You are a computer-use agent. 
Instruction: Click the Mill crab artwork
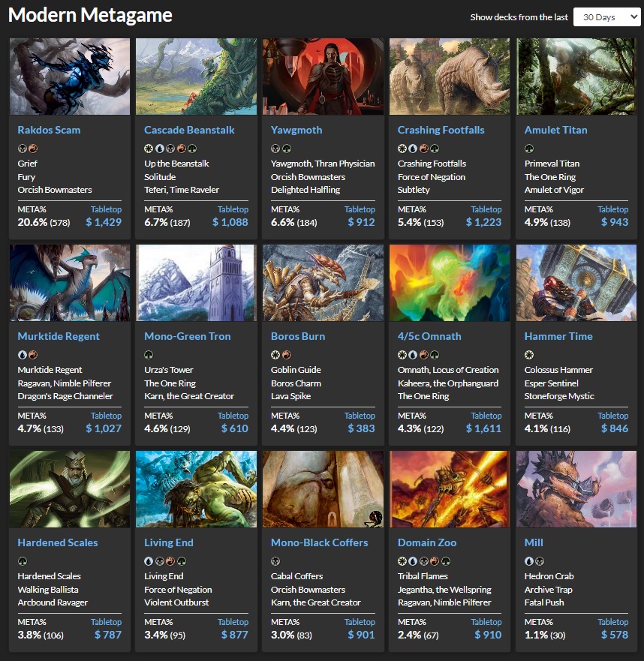[576, 489]
